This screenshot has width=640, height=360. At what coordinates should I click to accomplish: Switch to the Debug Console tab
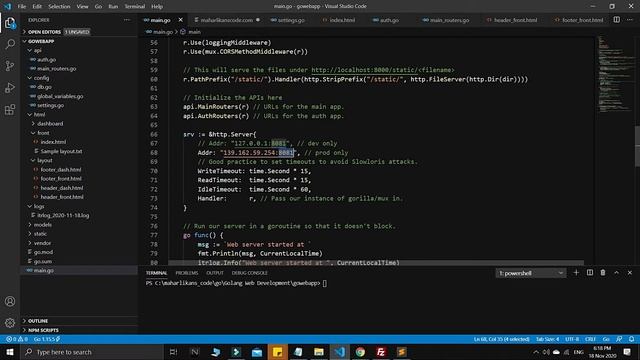tap(250, 273)
